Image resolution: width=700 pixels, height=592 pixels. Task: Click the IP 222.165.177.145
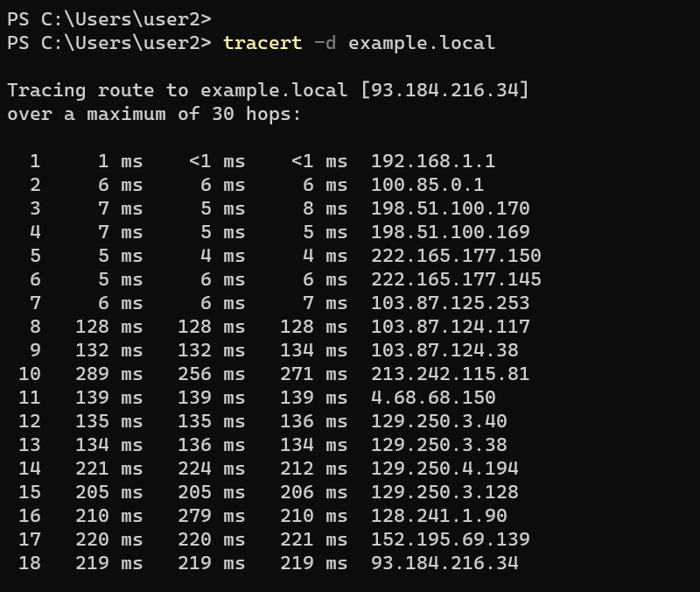(x=456, y=279)
